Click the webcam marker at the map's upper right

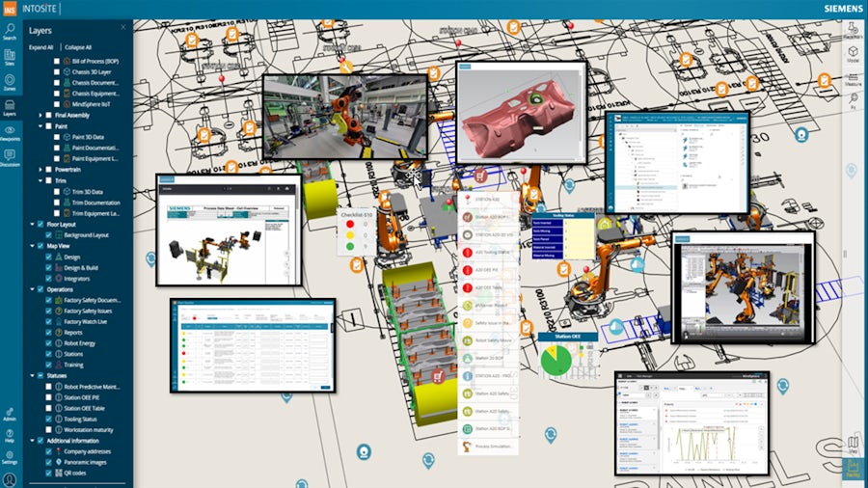click(801, 134)
